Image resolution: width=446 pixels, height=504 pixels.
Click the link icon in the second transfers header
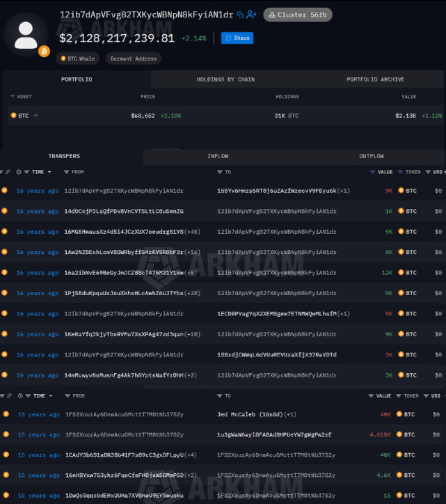point(9,395)
